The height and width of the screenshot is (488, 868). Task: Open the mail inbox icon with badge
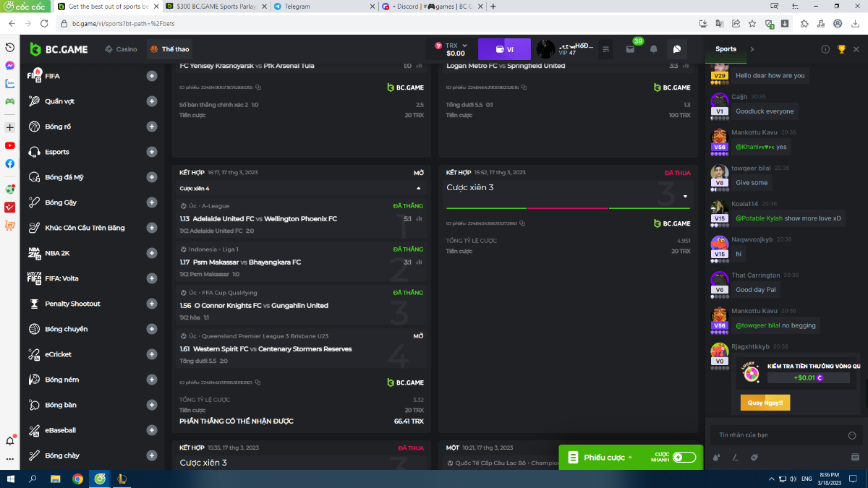pos(630,49)
